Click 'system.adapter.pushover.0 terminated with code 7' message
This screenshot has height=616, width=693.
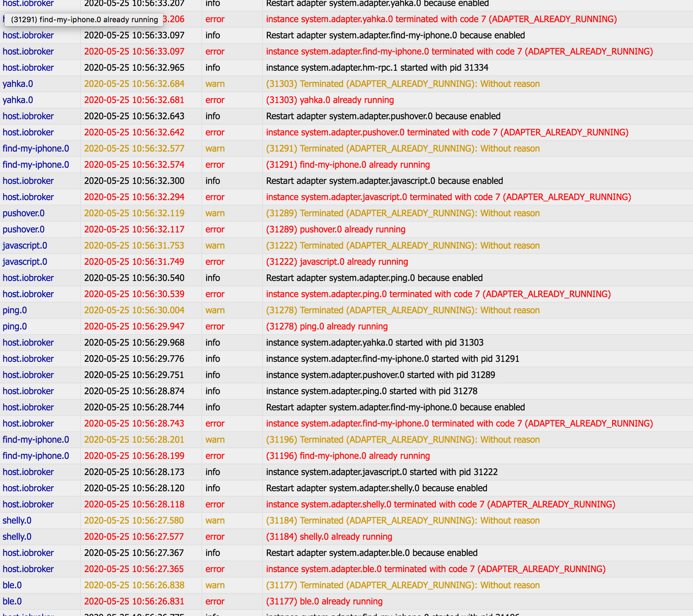[x=448, y=132]
